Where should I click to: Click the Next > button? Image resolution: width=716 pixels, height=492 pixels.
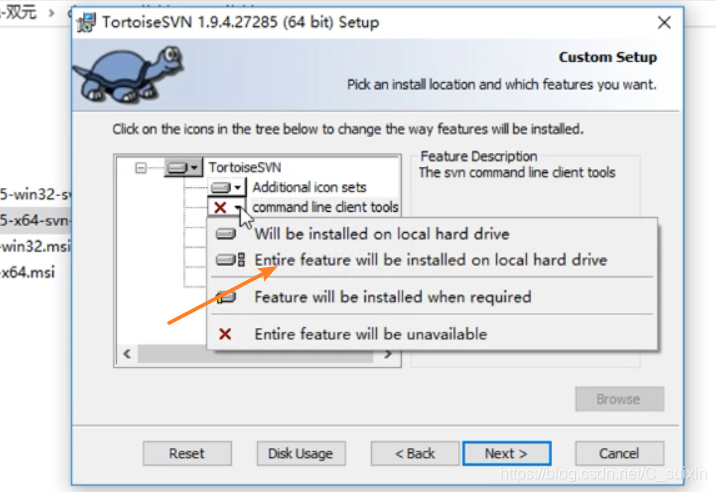[x=506, y=453]
